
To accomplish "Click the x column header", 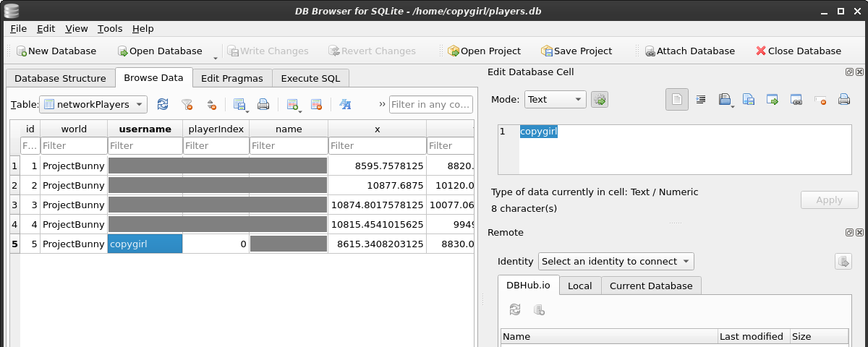I will (378, 129).
